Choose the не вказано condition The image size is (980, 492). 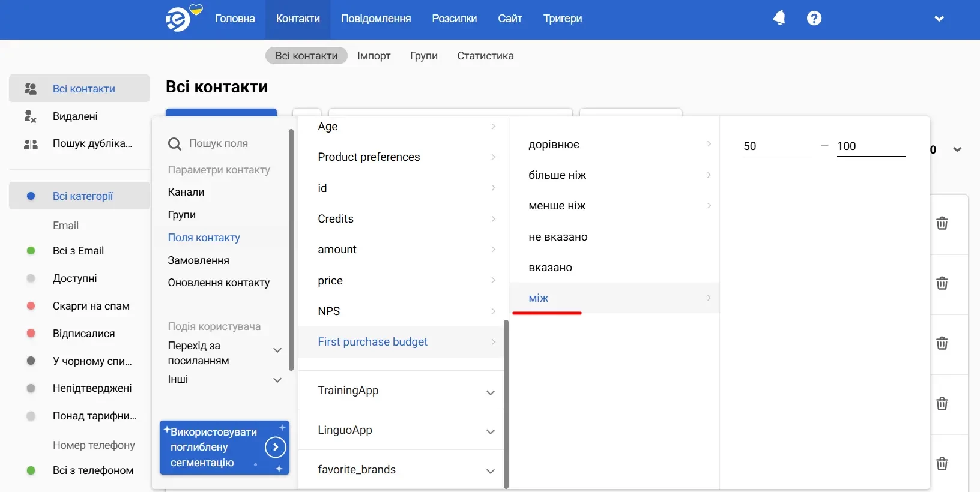(614, 237)
